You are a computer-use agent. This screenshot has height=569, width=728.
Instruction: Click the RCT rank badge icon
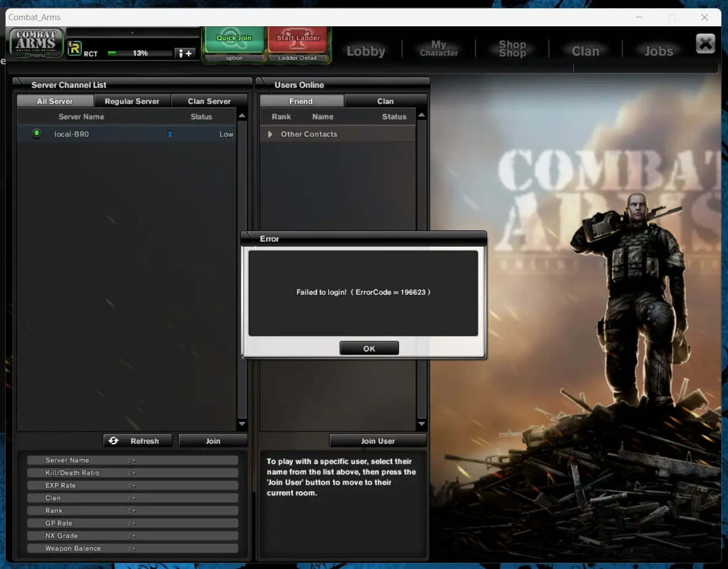[x=74, y=49]
